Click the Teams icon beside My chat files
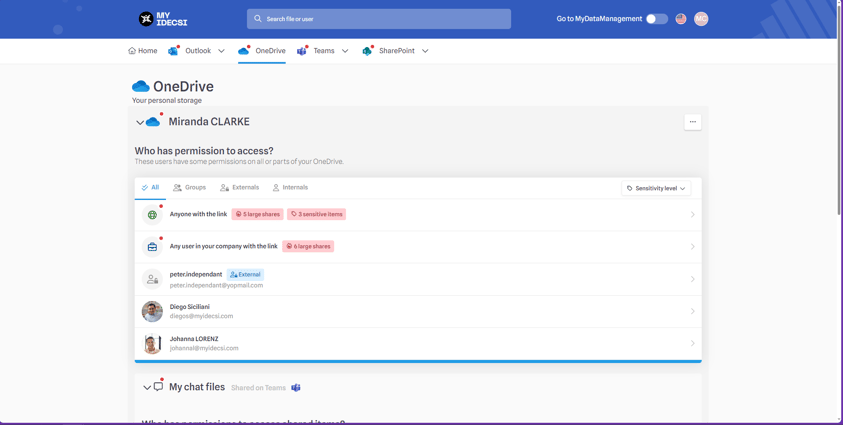The height and width of the screenshot is (425, 843). [296, 388]
